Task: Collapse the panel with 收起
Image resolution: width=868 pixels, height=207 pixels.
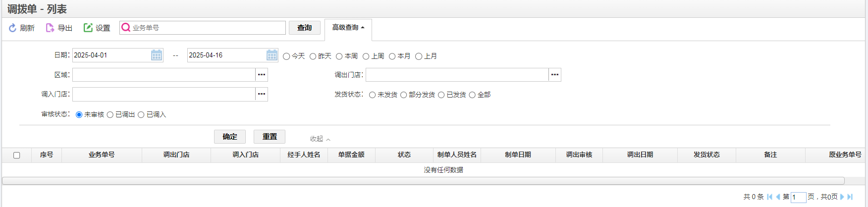Action: (x=320, y=139)
